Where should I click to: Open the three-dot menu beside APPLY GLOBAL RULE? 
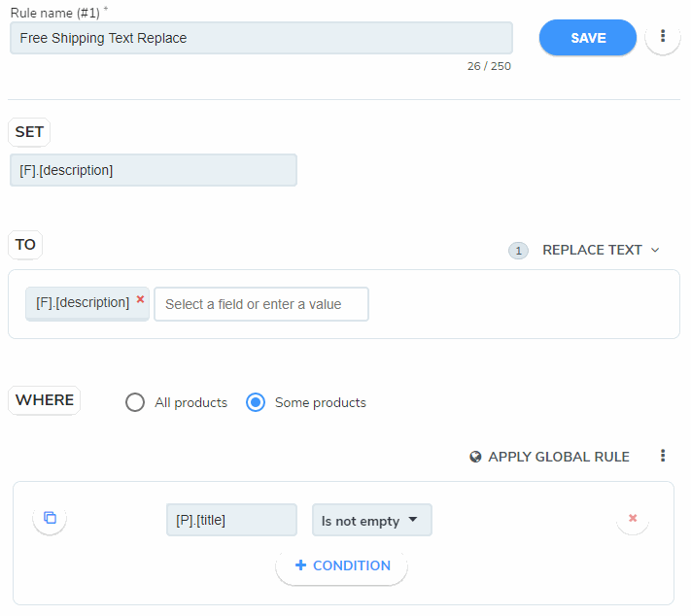click(663, 456)
